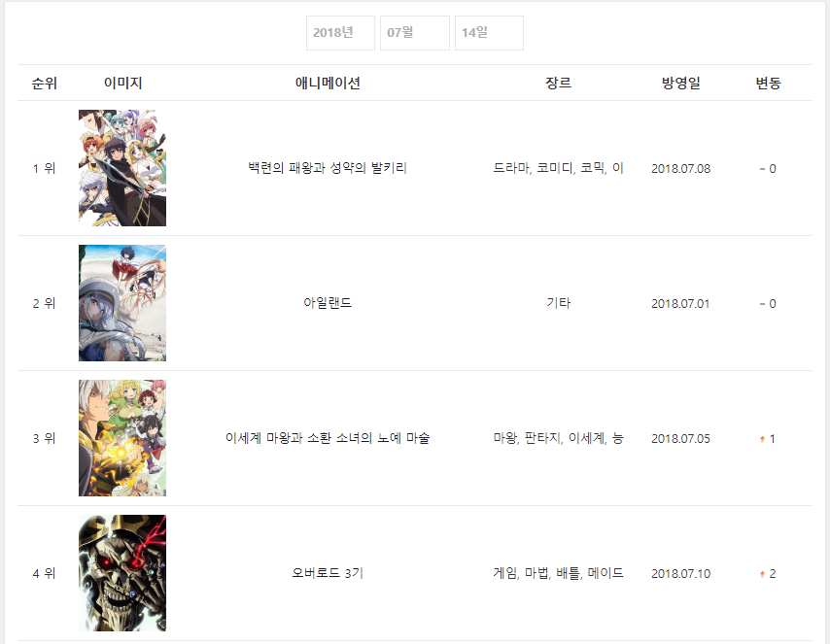Click the 장르 column header

click(x=559, y=84)
